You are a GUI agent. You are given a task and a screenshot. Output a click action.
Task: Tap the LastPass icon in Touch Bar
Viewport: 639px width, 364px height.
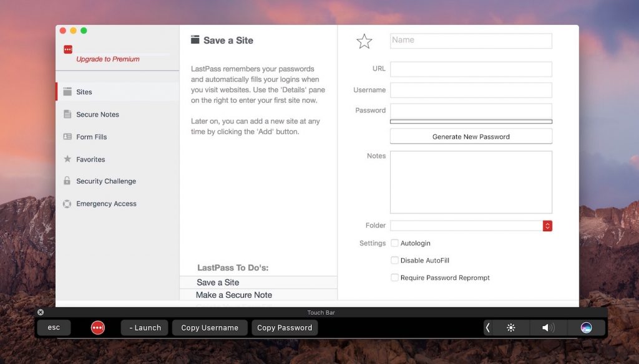click(98, 328)
